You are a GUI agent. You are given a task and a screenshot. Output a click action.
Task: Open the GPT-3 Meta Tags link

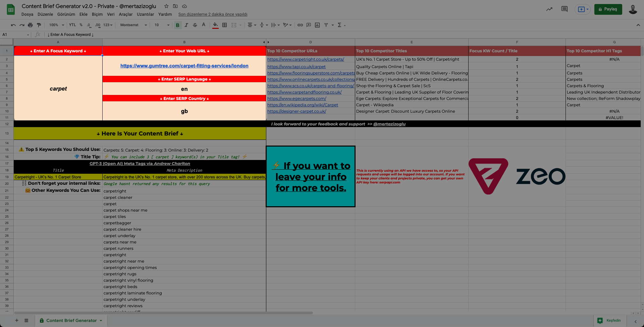140,164
